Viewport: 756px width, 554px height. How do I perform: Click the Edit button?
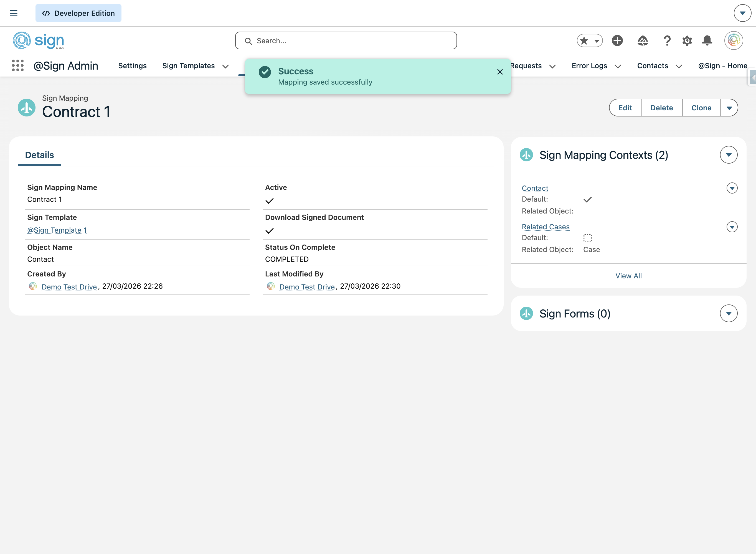click(625, 108)
